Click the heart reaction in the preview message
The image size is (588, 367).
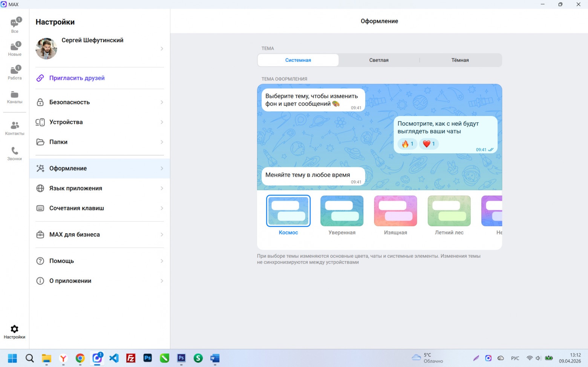click(x=429, y=144)
